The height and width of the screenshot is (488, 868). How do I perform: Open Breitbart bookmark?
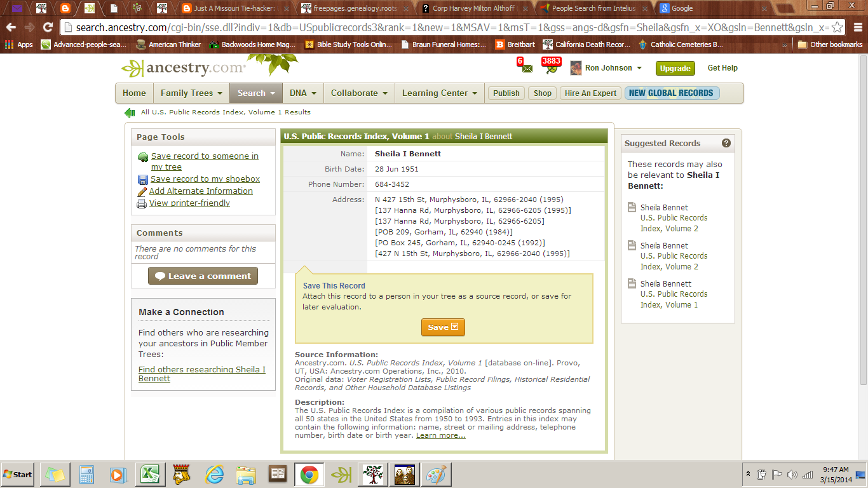[515, 44]
